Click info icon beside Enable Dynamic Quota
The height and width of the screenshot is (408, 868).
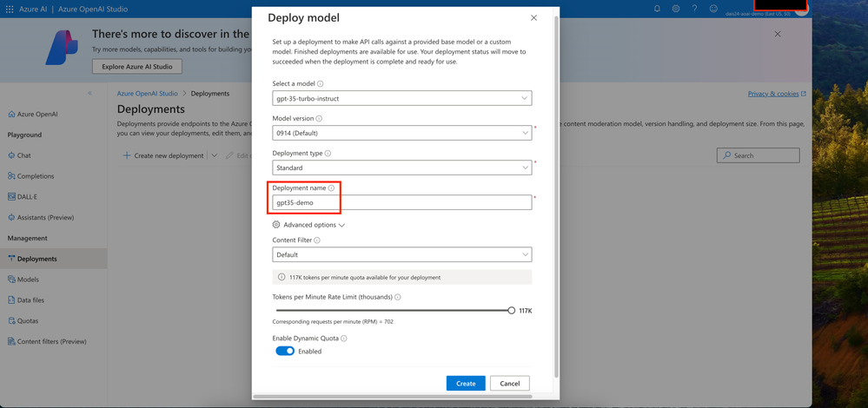pos(344,339)
